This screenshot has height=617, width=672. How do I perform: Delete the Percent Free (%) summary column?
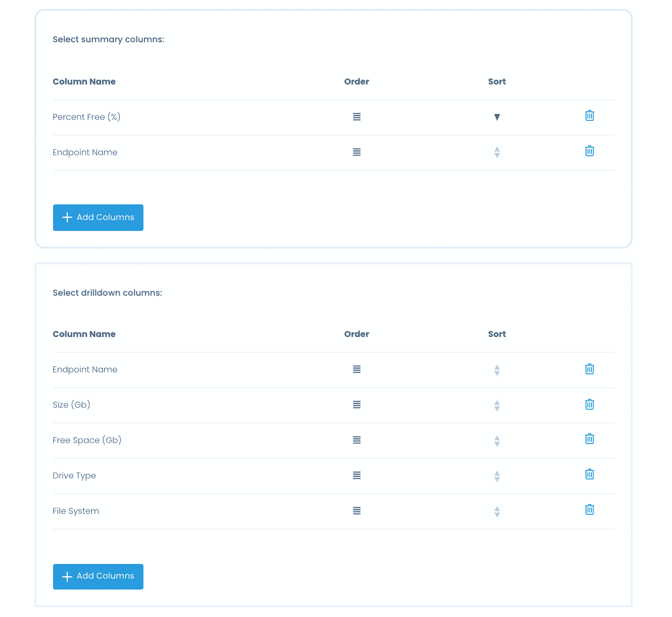coord(589,116)
